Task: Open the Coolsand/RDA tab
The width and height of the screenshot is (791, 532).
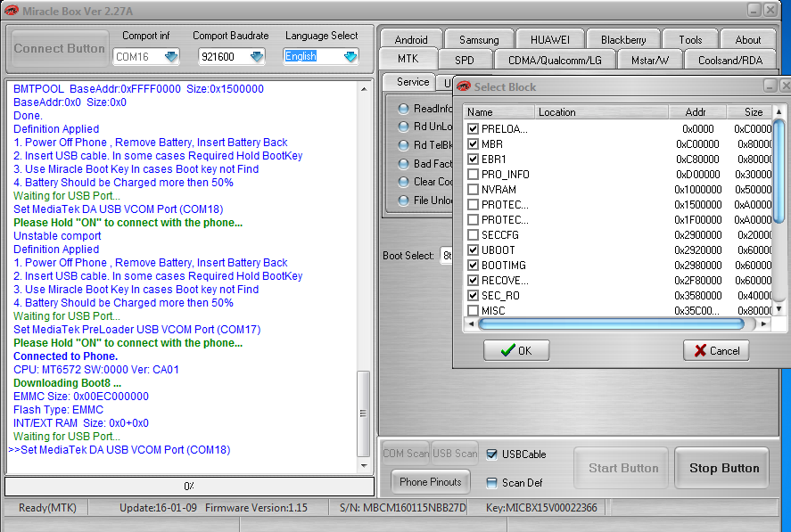Action: [x=730, y=60]
